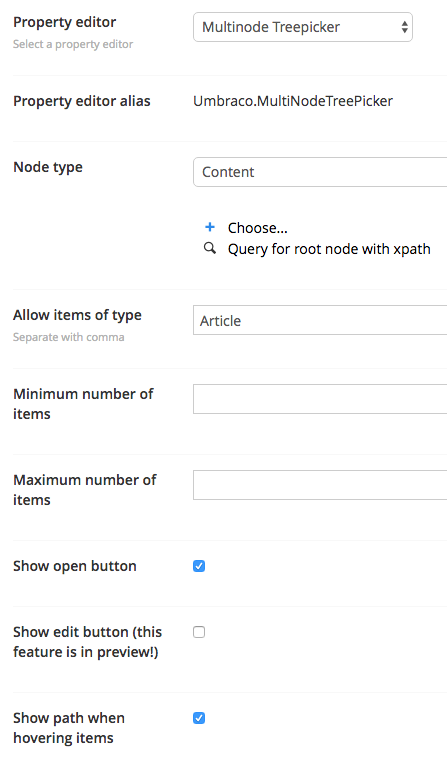Click the Minimum number of items field

(x=320, y=399)
